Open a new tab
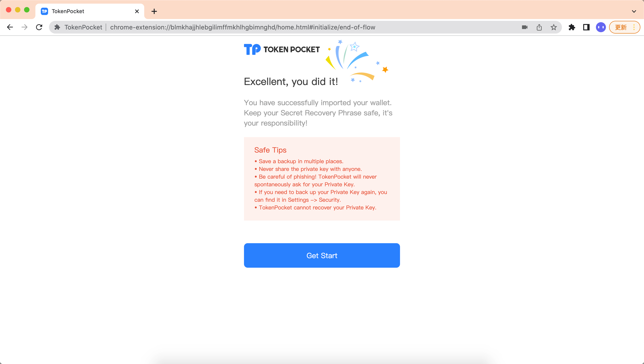The height and width of the screenshot is (364, 644). point(154,11)
